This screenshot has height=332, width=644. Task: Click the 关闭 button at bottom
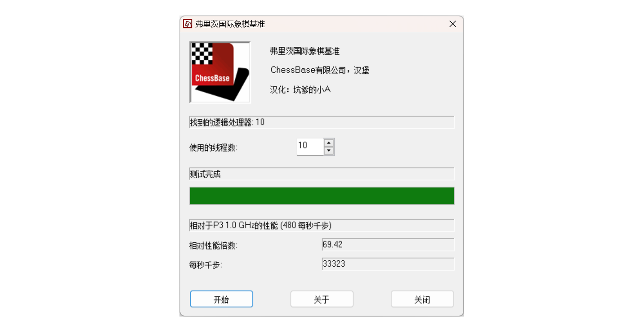[x=422, y=299]
